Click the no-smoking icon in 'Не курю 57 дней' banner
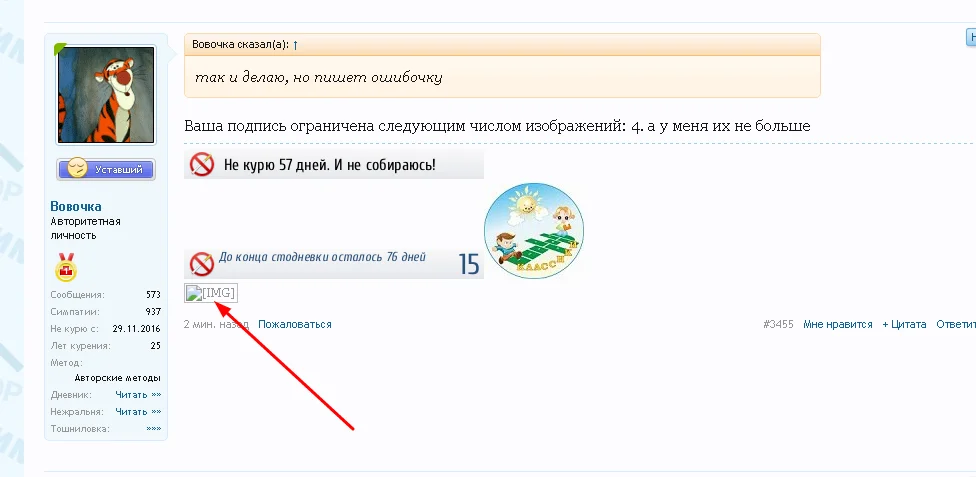Image resolution: width=976 pixels, height=477 pixels. [202, 165]
